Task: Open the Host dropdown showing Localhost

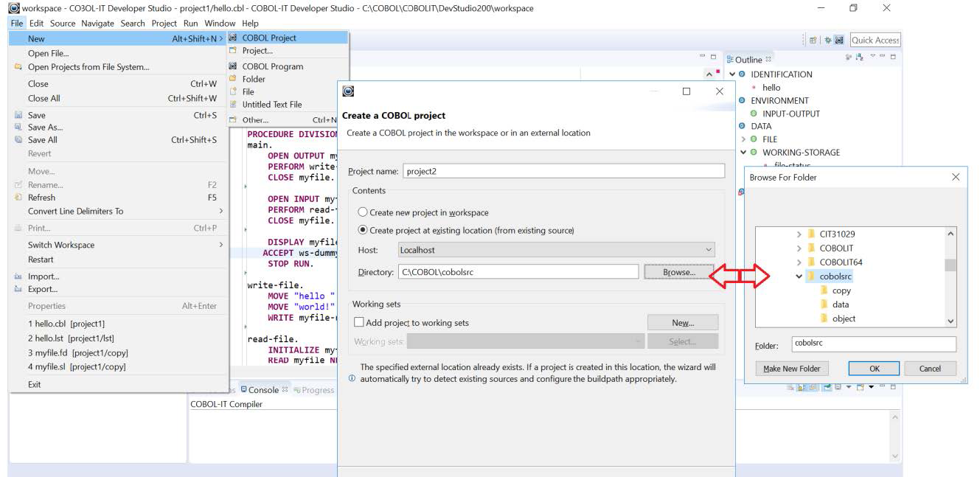Action: tap(706, 249)
